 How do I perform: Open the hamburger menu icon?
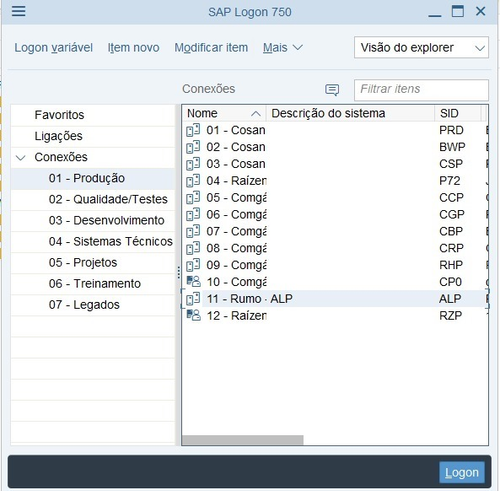pyautogui.click(x=18, y=11)
